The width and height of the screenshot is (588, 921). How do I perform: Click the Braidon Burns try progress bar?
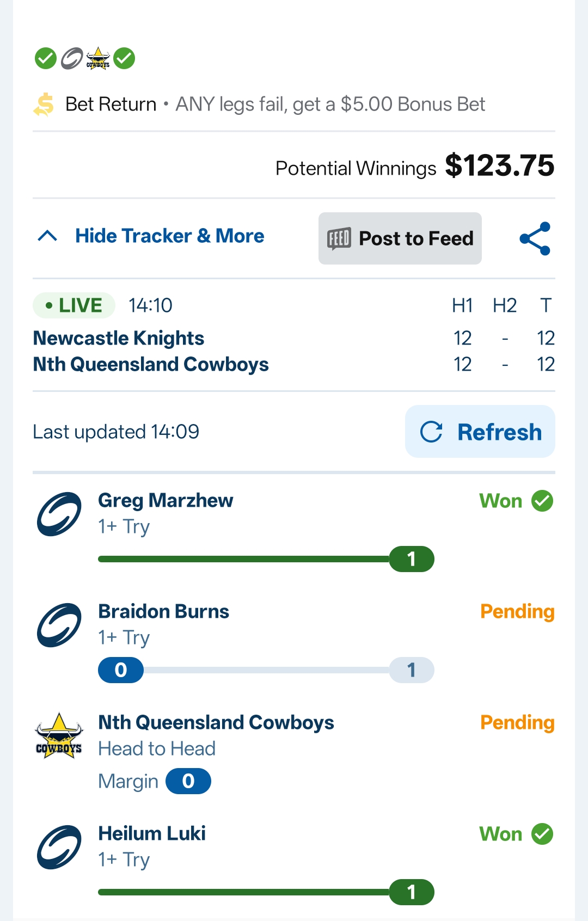pos(266,670)
